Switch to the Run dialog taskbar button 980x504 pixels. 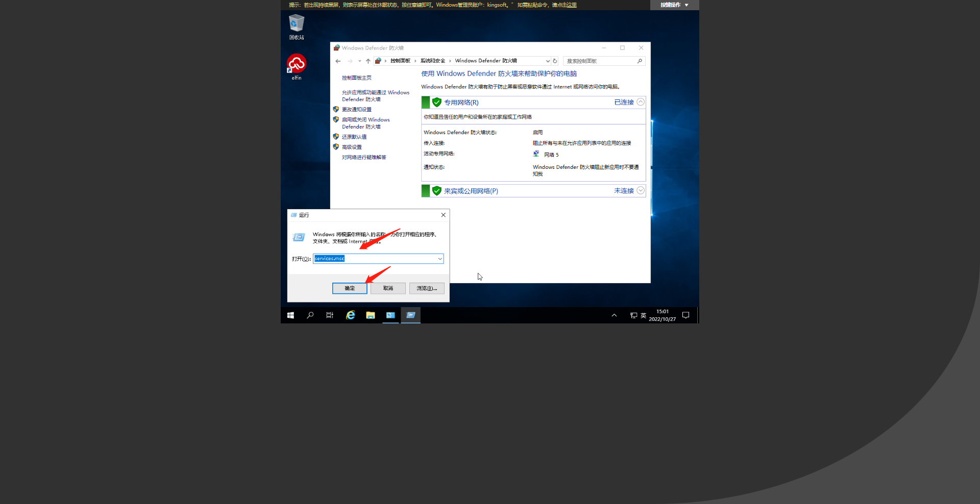[x=411, y=315]
